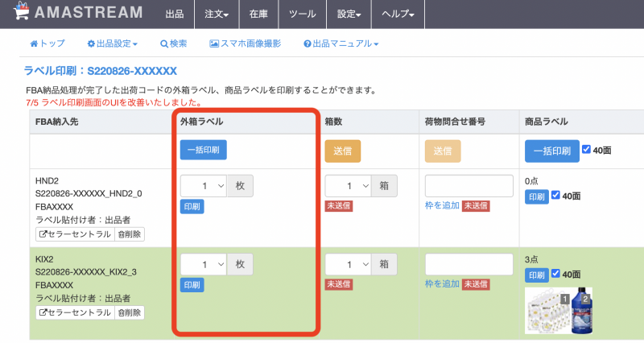This screenshot has height=343, width=644.
Task: Open the ツール menu item
Action: pos(303,14)
